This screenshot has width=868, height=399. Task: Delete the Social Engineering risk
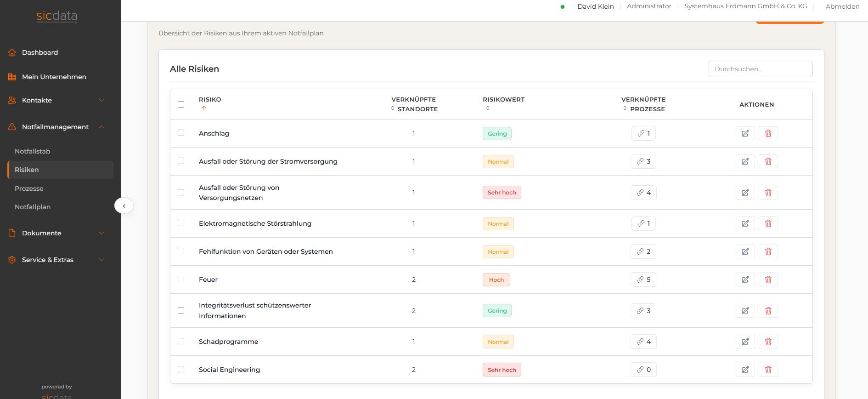pos(768,370)
